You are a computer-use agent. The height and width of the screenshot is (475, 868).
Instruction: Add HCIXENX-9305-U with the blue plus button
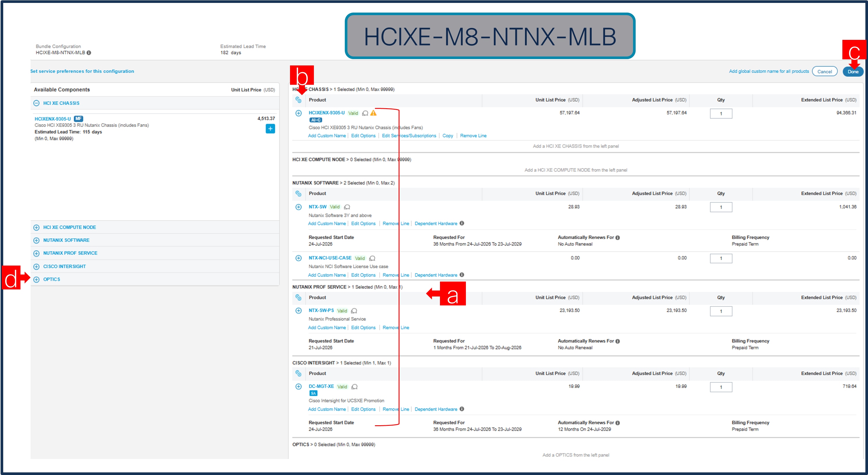pyautogui.click(x=270, y=129)
